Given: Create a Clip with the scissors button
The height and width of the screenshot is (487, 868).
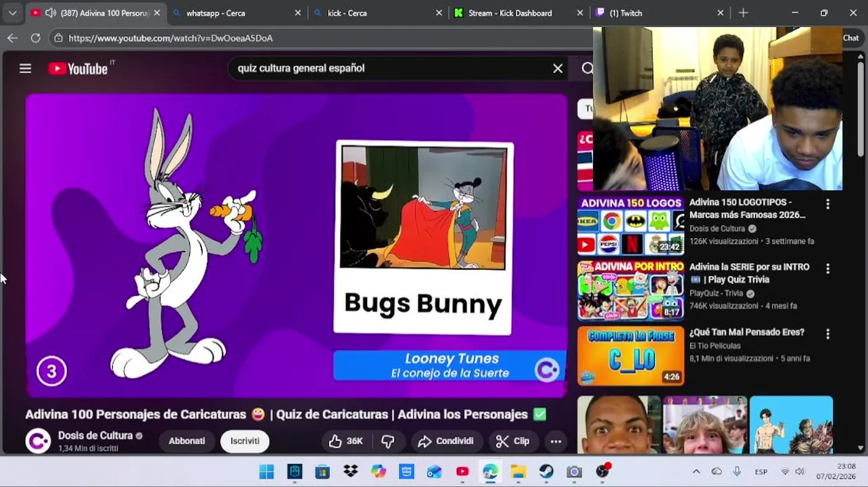Looking at the screenshot, I should click(x=512, y=441).
